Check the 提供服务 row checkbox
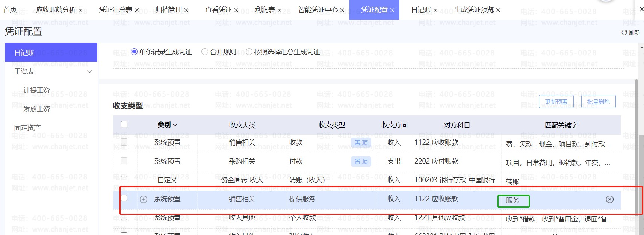 (124, 198)
